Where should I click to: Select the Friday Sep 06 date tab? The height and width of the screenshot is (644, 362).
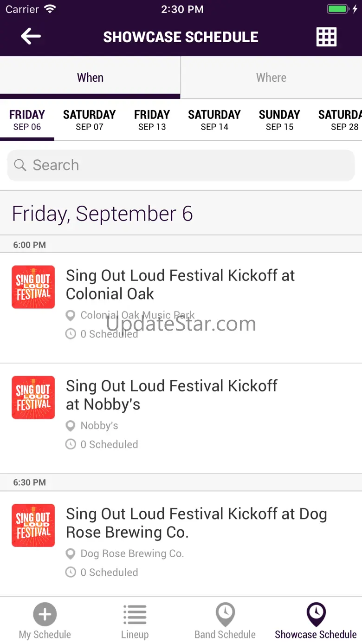[x=27, y=120]
